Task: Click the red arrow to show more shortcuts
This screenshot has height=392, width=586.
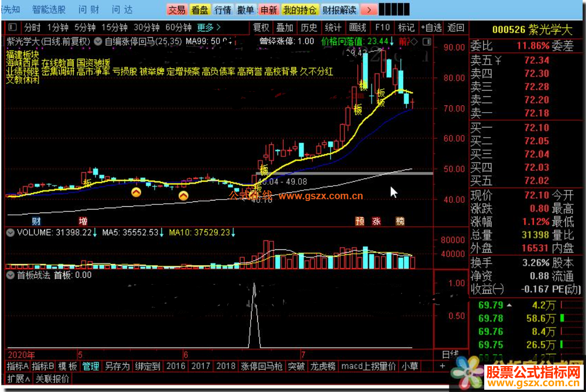Action: (369, 9)
